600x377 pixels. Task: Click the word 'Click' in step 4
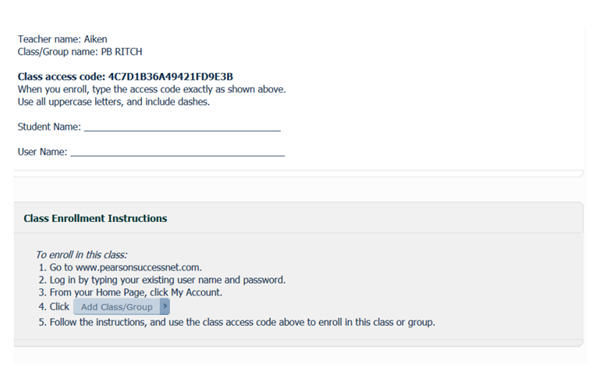[59, 307]
